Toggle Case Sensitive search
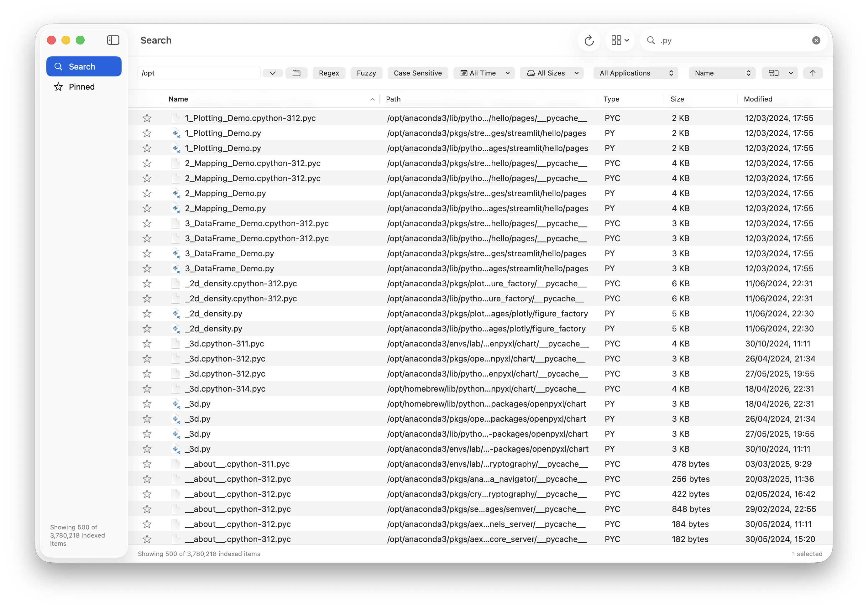The width and height of the screenshot is (868, 609). point(417,73)
